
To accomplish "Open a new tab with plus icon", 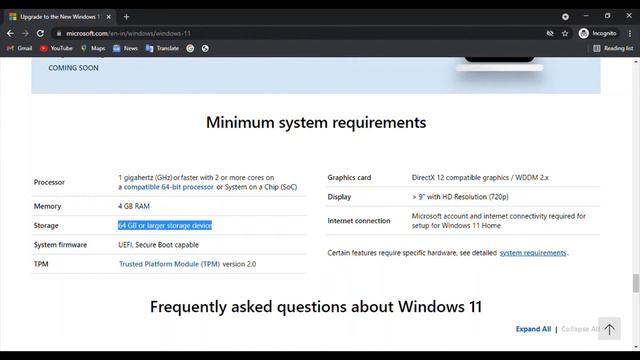I will point(126,17).
